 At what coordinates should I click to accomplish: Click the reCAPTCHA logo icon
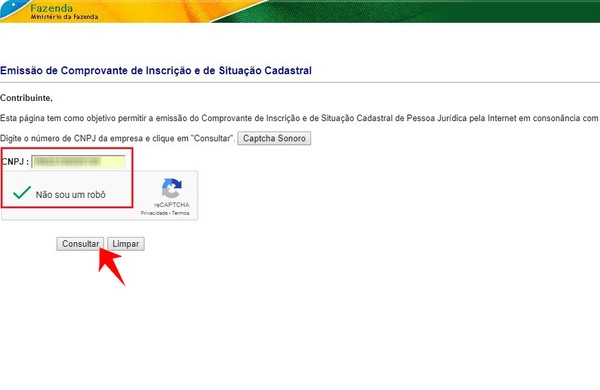click(171, 188)
